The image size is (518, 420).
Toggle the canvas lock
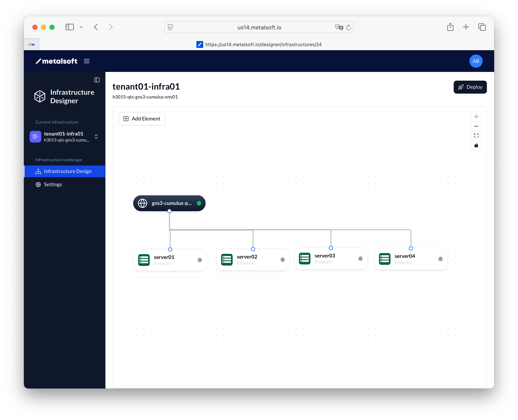click(x=476, y=145)
